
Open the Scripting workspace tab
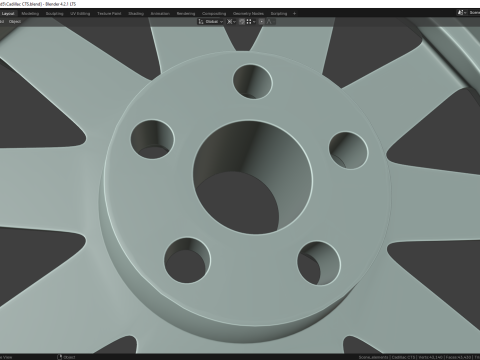click(279, 14)
